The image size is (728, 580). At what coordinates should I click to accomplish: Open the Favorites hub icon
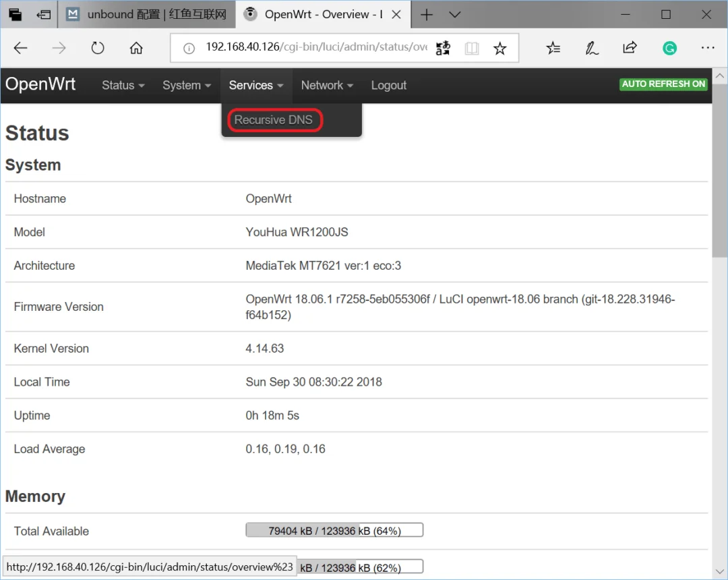(553, 48)
